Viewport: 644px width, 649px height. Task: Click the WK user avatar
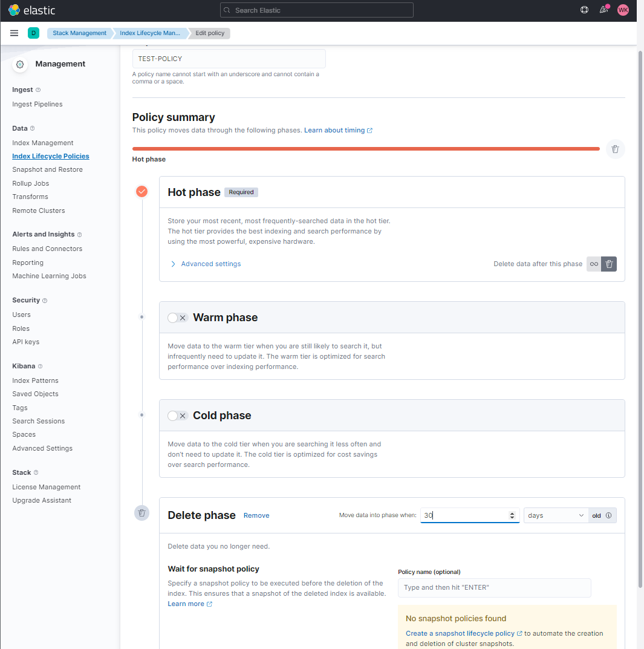623,10
